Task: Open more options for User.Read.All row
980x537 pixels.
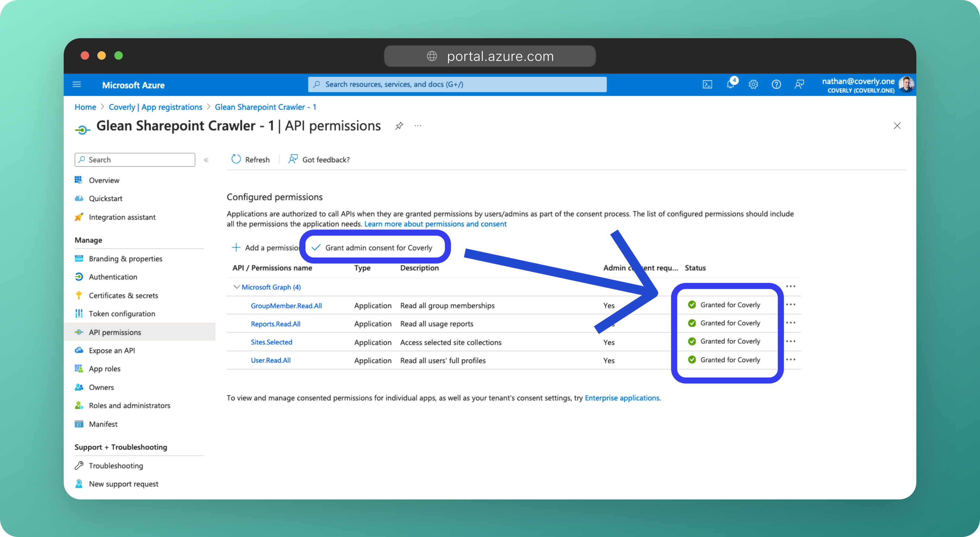Action: tap(790, 360)
